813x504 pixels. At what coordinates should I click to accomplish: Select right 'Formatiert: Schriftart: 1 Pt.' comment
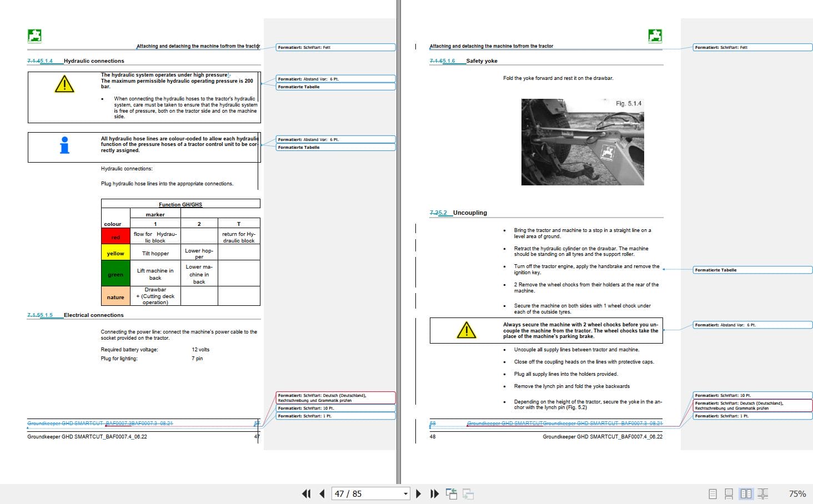pos(752,416)
